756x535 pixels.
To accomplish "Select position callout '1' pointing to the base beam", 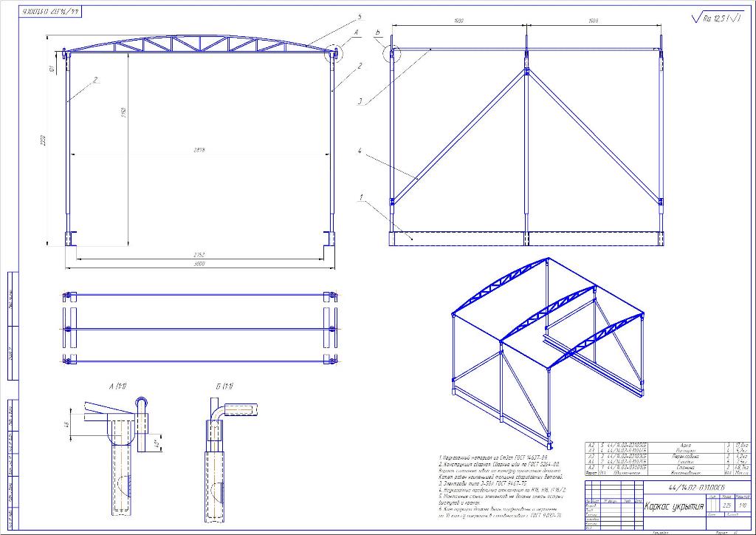I will pyautogui.click(x=360, y=197).
